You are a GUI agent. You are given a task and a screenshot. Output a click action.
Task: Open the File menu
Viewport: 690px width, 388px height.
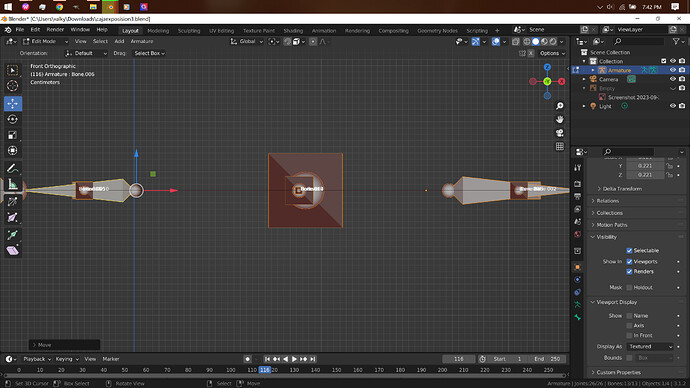[20, 29]
